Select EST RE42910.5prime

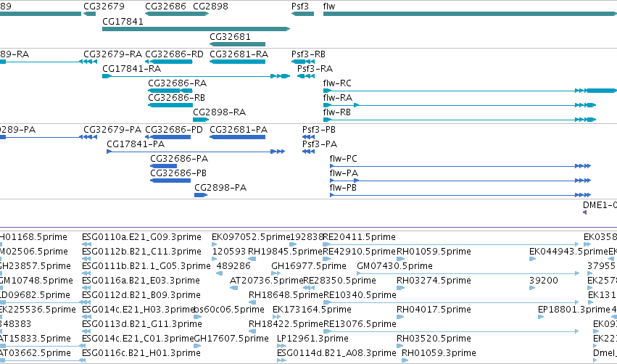pos(360,252)
